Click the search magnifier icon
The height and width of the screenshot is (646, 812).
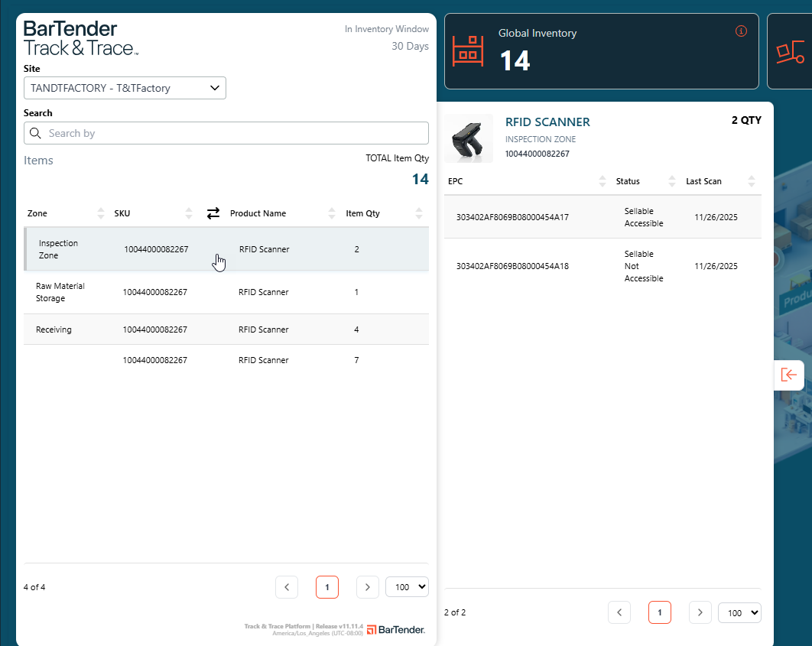point(35,133)
